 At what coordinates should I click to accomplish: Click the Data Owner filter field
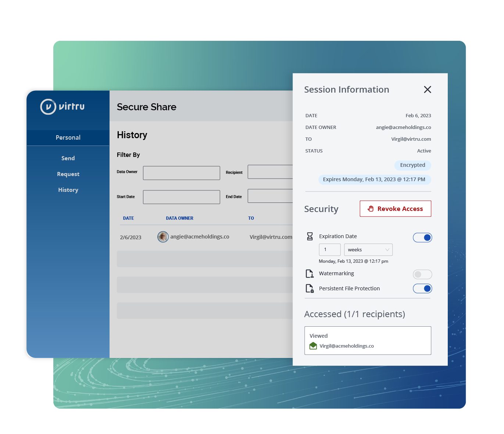(181, 173)
